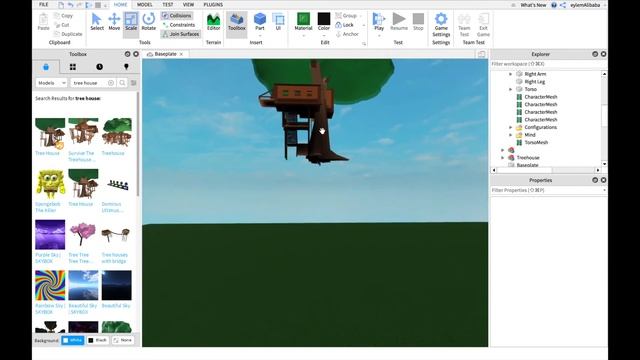Set toolbox background to None
The width and height of the screenshot is (640, 360).
[x=123, y=340]
